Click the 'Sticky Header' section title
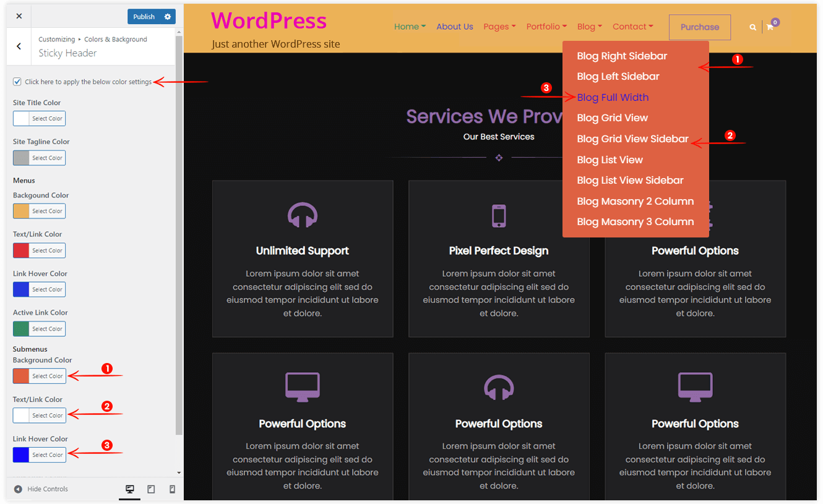The image size is (823, 504). (67, 53)
